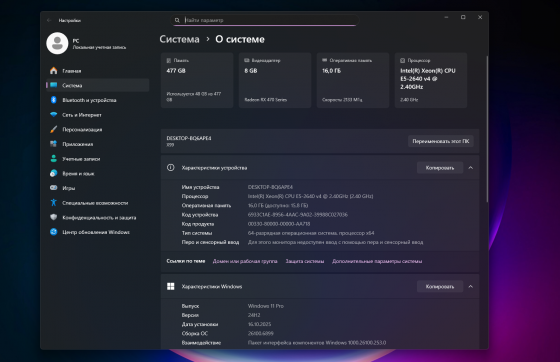Image resolution: width=560 pixels, height=362 pixels.
Task: Click the Приложения apps icon
Action: pyautogui.click(x=54, y=144)
